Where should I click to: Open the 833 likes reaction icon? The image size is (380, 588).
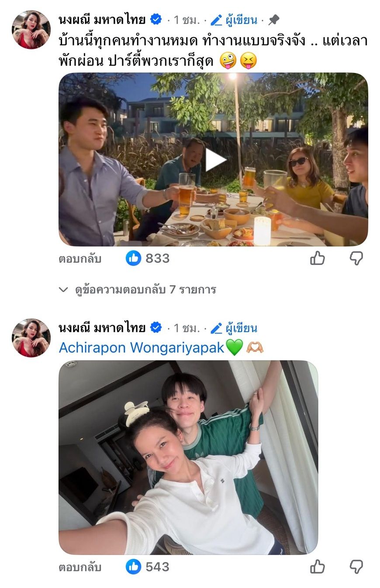tap(133, 259)
